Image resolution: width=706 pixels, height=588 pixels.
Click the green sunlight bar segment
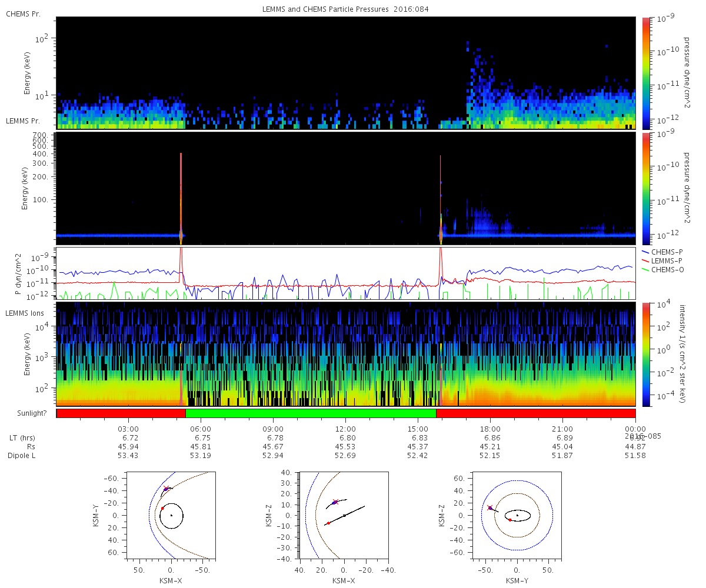tap(311, 413)
